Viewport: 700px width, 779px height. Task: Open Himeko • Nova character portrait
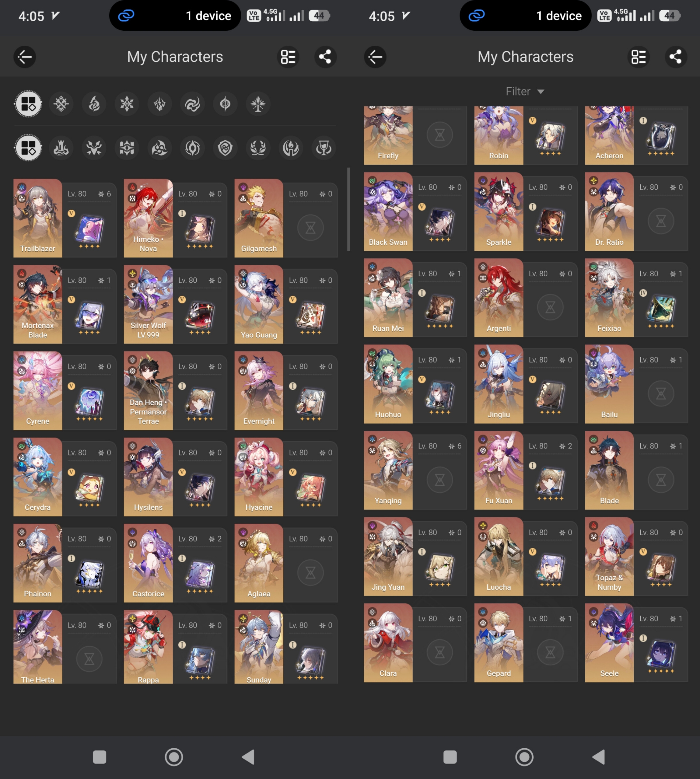click(x=148, y=218)
